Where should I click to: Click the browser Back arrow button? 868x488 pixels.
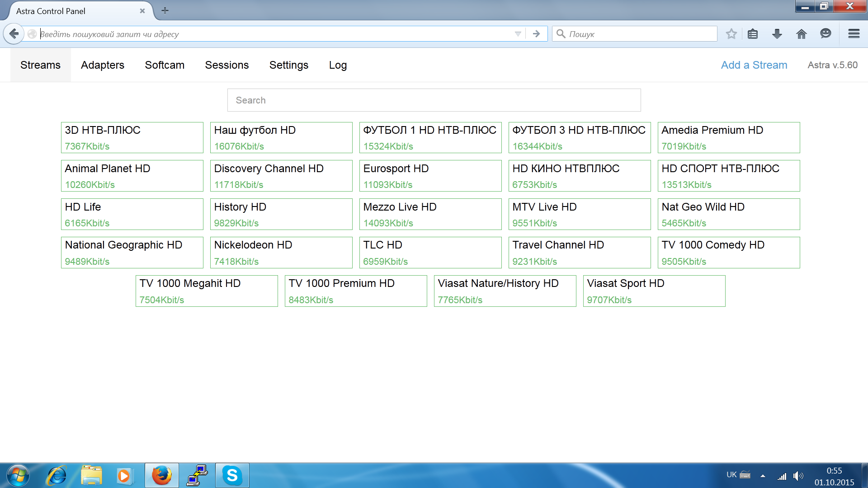pyautogui.click(x=14, y=34)
